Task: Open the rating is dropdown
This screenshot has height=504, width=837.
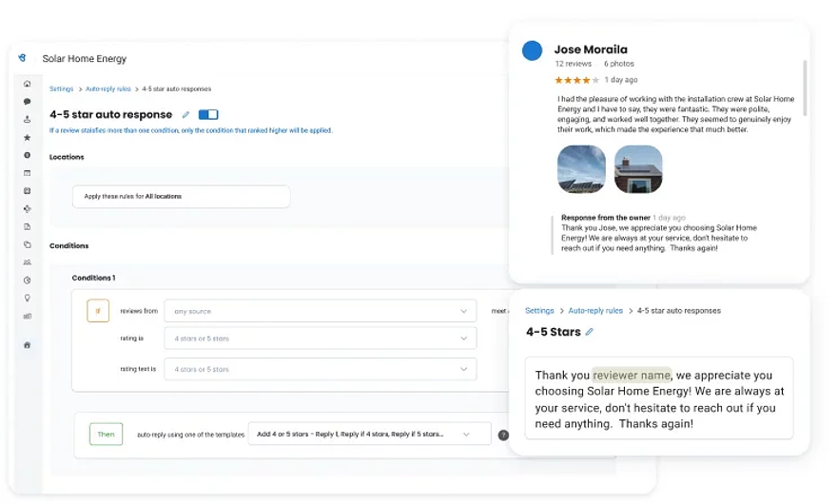Action: click(321, 338)
